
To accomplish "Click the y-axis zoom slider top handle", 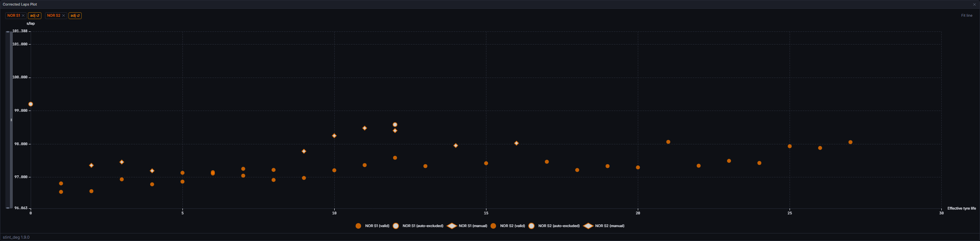I will [8, 32].
